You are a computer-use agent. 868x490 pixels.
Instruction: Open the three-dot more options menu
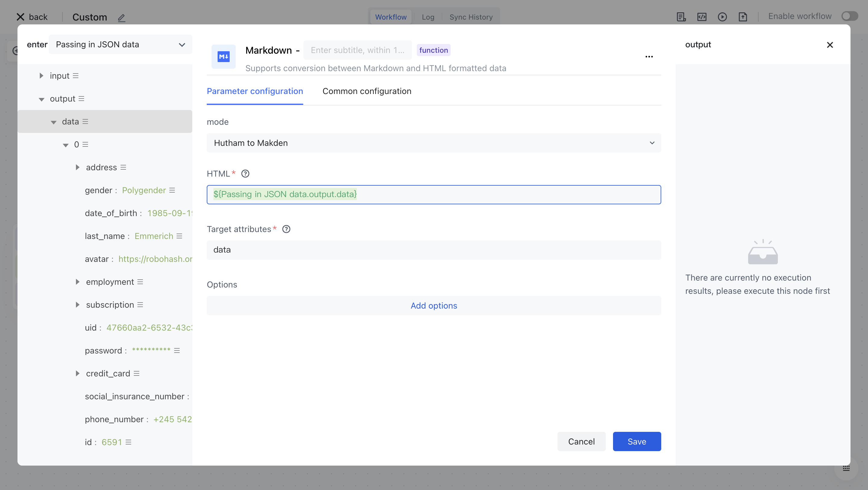coord(649,57)
